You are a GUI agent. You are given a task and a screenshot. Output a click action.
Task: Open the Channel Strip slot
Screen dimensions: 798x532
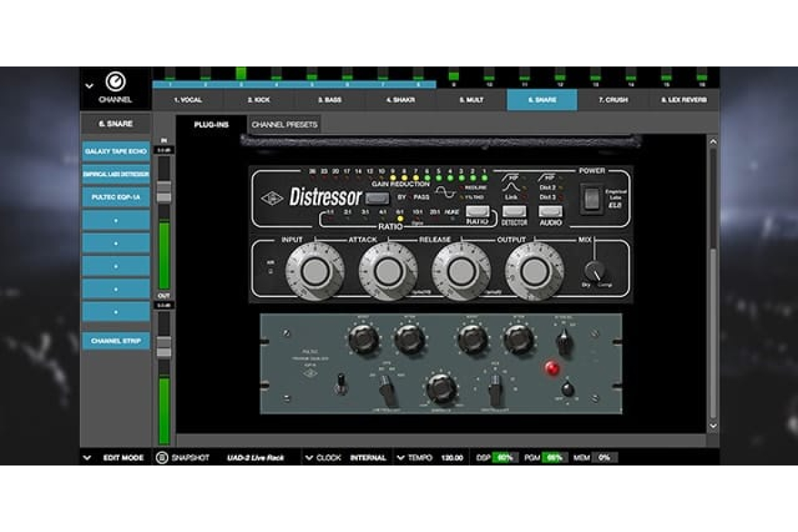pos(116,340)
